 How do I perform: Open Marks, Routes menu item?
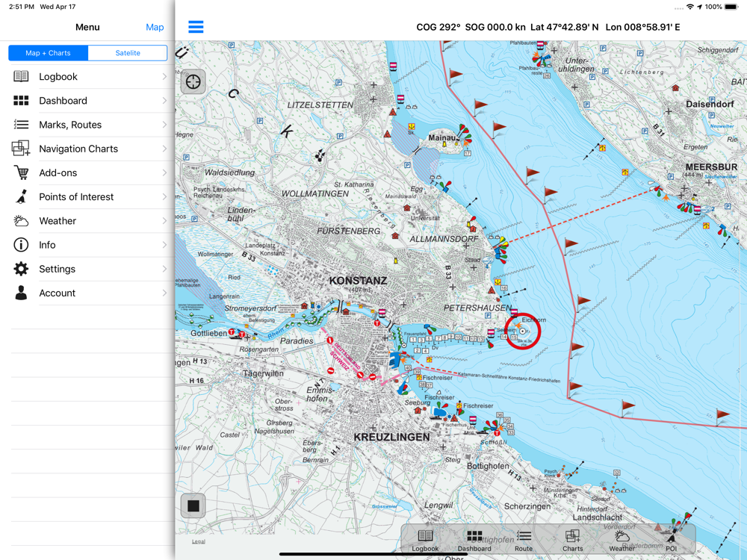tap(70, 125)
